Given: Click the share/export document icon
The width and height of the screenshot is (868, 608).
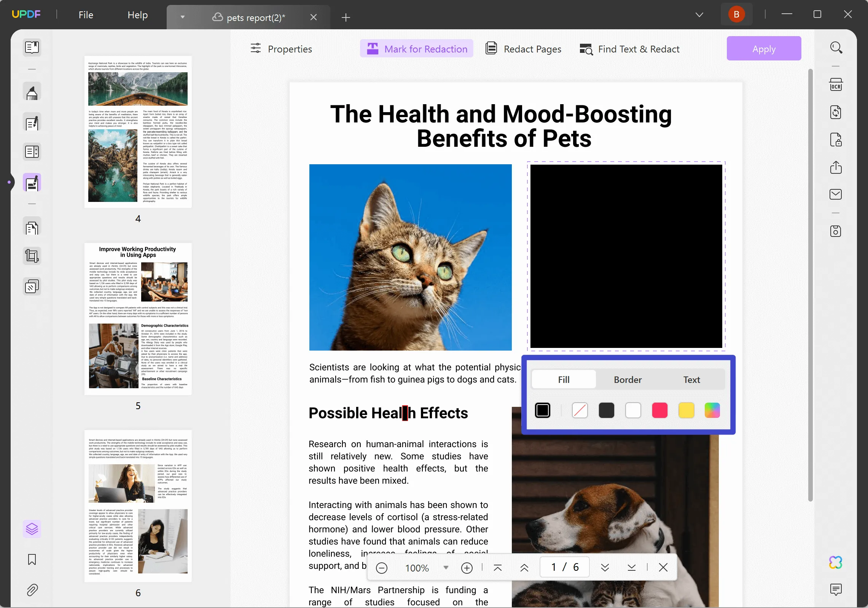Looking at the screenshot, I should [x=836, y=167].
